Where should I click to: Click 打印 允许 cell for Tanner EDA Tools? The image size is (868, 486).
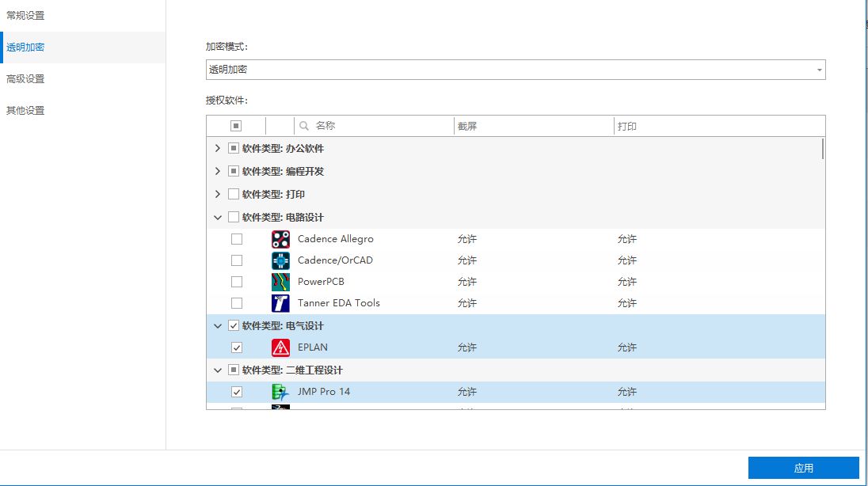(627, 303)
